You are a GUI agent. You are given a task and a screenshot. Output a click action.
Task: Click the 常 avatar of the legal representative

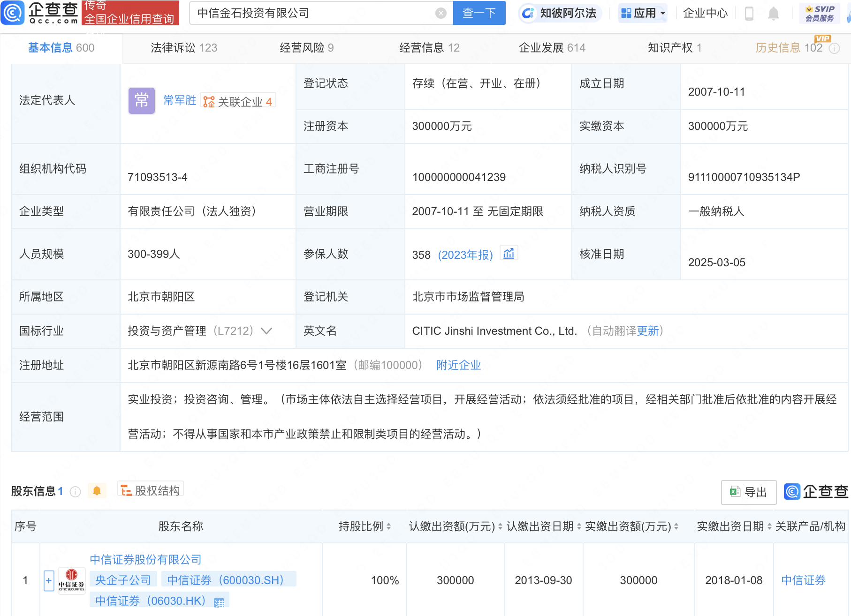[142, 100]
